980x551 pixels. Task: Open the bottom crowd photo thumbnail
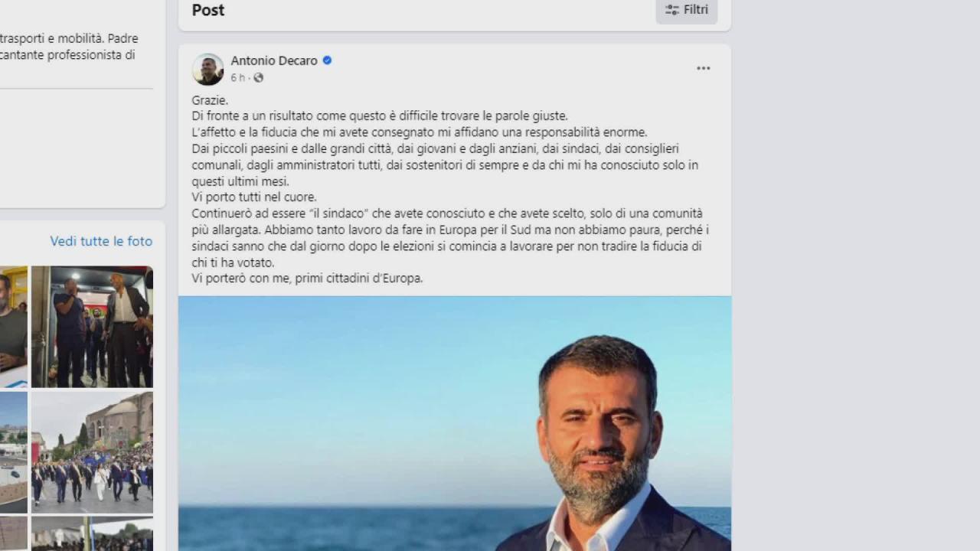pyautogui.click(x=92, y=534)
